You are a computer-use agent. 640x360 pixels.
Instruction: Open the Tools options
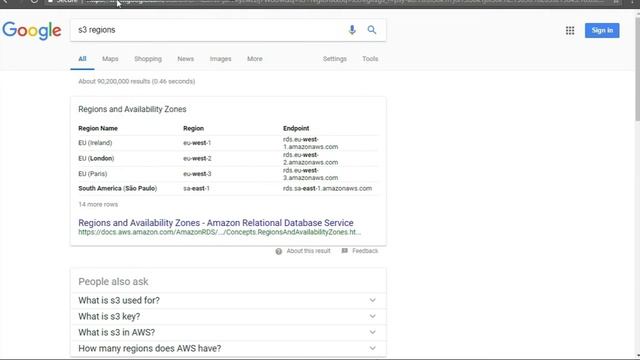point(370,59)
